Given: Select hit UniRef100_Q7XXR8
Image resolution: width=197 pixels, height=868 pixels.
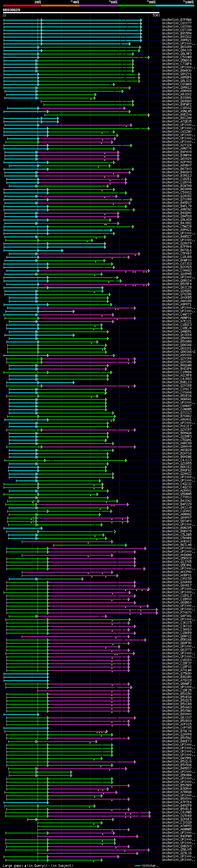Looking at the screenshot, I should pyautogui.click(x=177, y=200).
